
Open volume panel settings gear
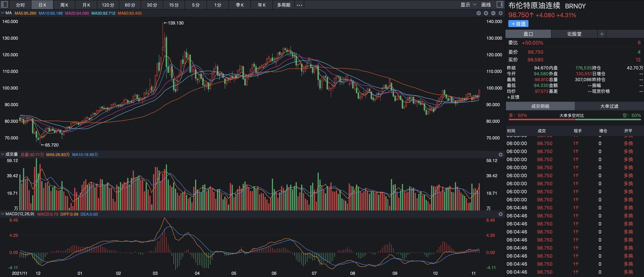(500, 155)
